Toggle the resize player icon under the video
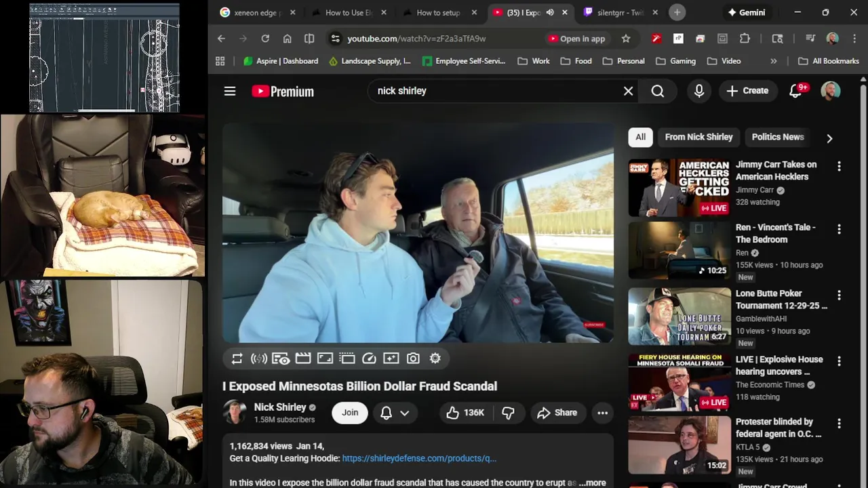 [x=325, y=359]
